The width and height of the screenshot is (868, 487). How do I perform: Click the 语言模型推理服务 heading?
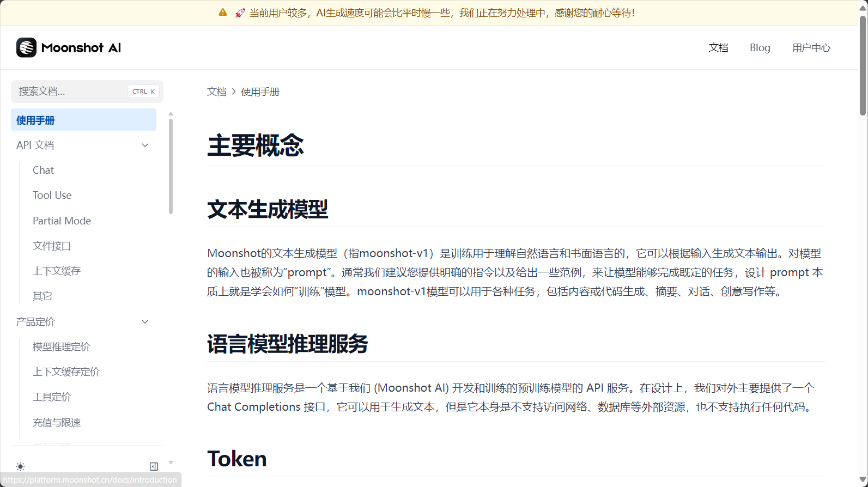point(288,344)
